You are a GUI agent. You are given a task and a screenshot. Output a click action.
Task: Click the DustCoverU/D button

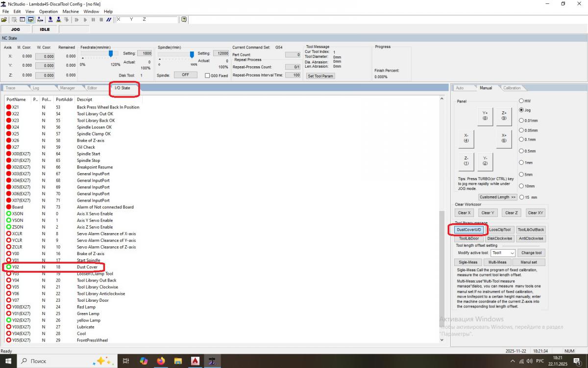point(469,230)
